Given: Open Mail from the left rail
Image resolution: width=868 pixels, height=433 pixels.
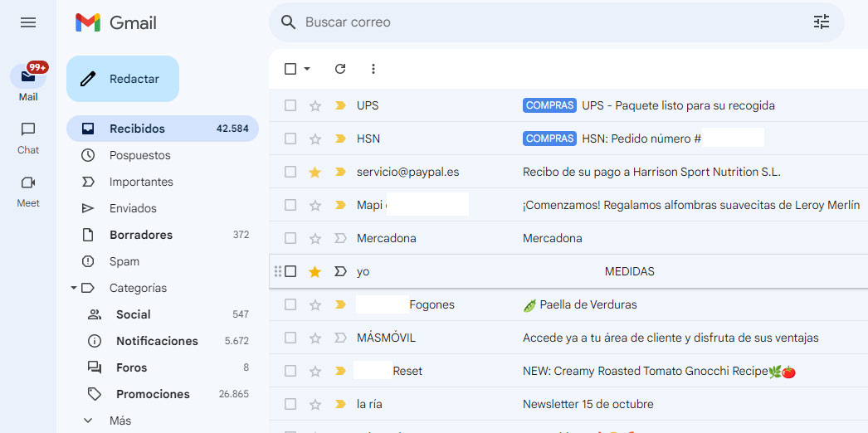Looking at the screenshot, I should [28, 82].
